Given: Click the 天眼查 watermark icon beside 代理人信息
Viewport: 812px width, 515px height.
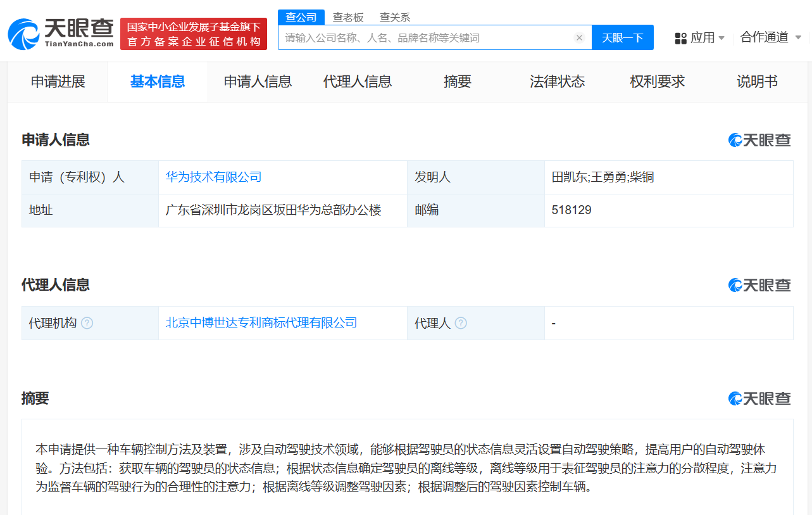Looking at the screenshot, I should pyautogui.click(x=735, y=285).
